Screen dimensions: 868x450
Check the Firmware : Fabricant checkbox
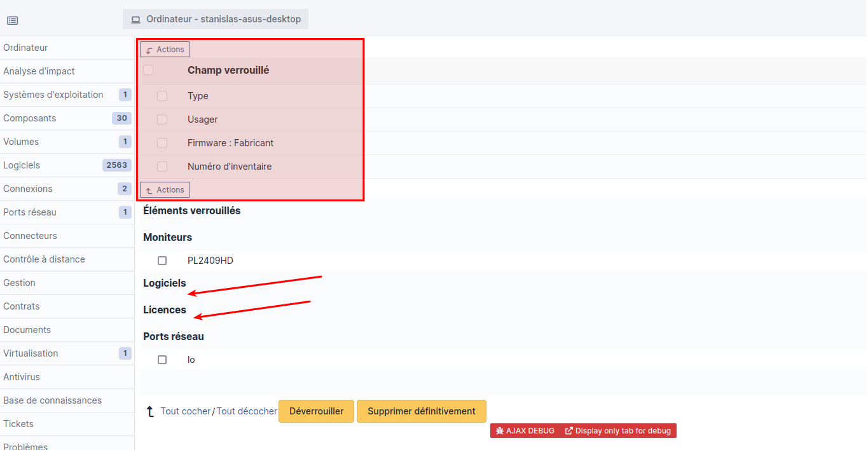[x=162, y=143]
